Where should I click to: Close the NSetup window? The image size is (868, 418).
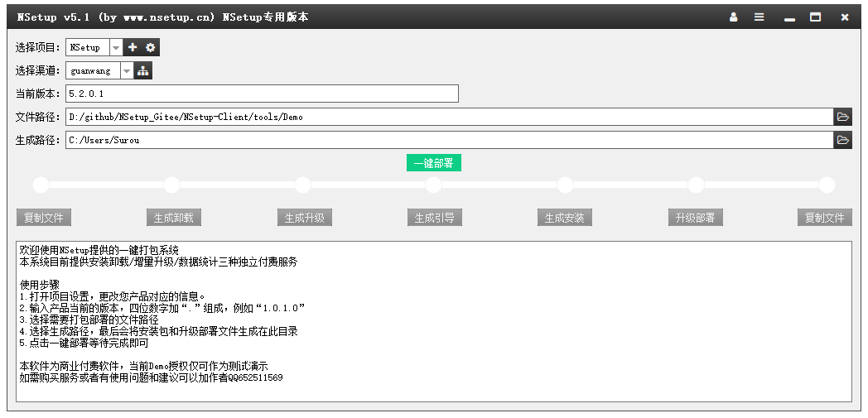coord(845,17)
